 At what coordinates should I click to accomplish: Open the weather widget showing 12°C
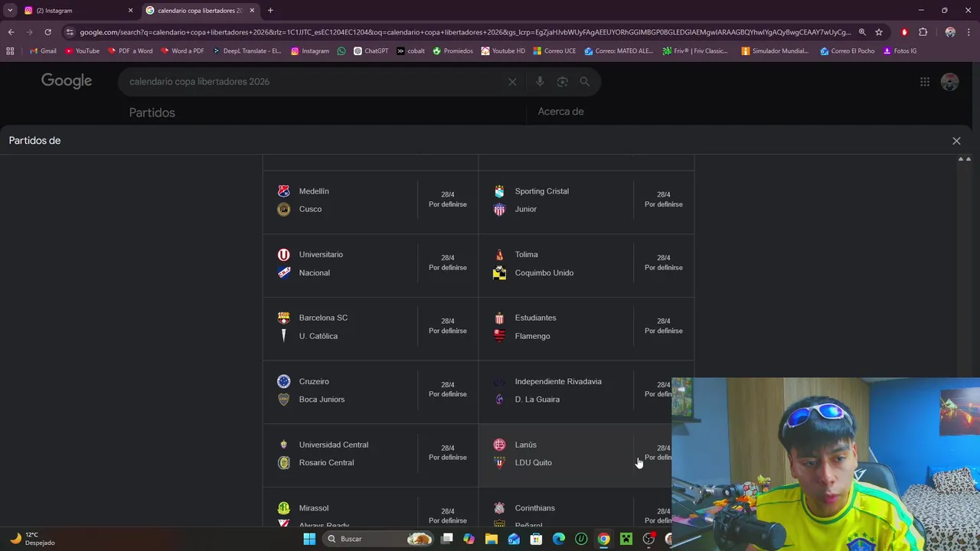pyautogui.click(x=32, y=539)
